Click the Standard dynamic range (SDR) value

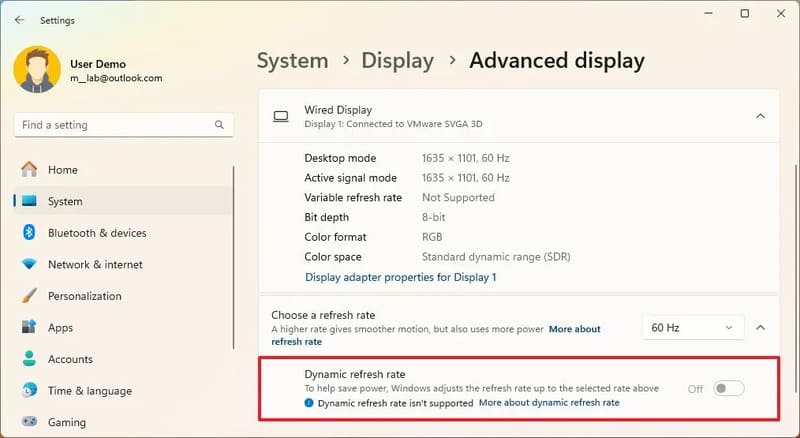tap(496, 257)
